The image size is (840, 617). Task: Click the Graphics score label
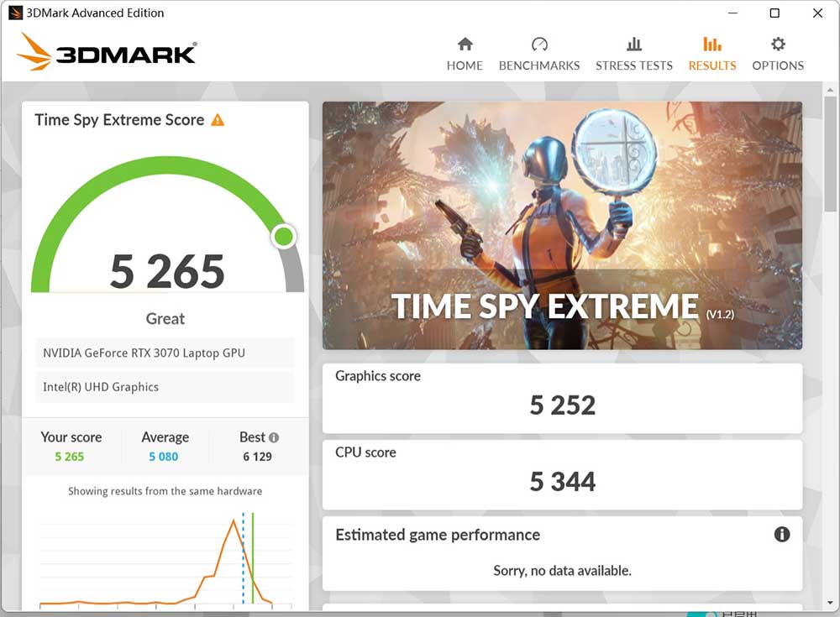(378, 376)
